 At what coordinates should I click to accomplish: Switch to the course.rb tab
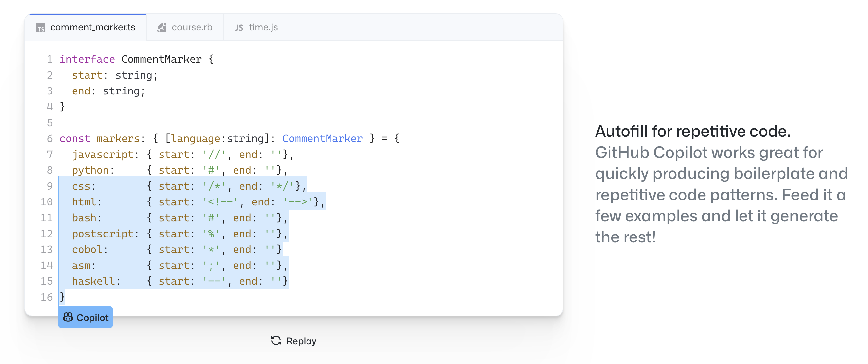pos(185,27)
